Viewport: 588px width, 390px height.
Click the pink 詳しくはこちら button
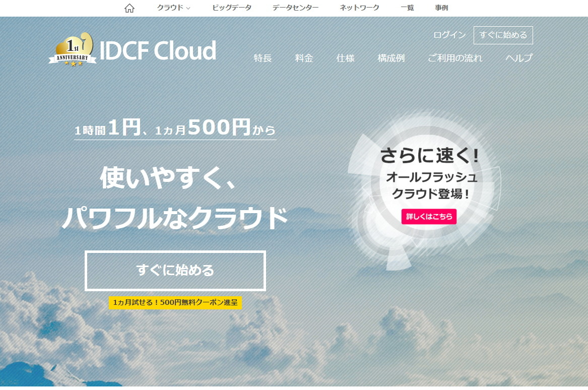pos(429,216)
